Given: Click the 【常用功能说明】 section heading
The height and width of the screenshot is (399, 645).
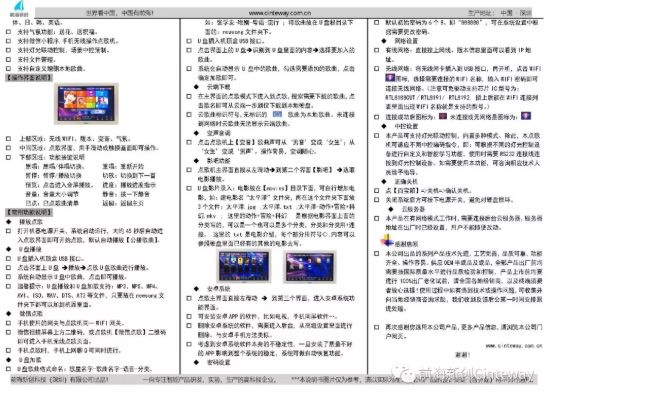Looking at the screenshot, I should [29, 212].
